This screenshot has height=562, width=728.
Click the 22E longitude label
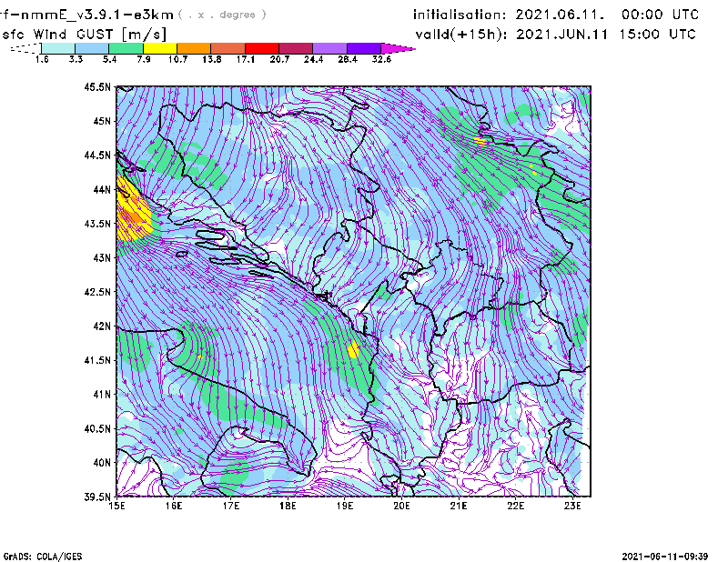point(516,506)
